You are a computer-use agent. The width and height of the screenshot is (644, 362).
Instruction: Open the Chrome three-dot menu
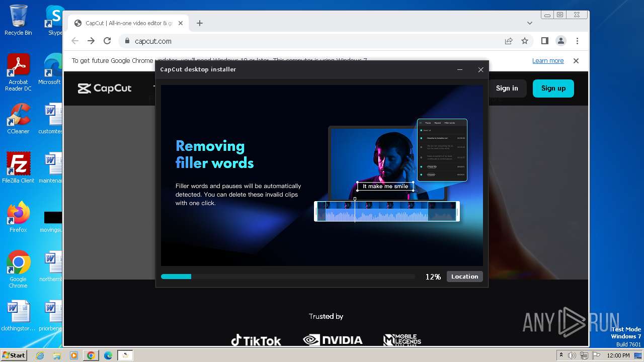[x=577, y=41]
